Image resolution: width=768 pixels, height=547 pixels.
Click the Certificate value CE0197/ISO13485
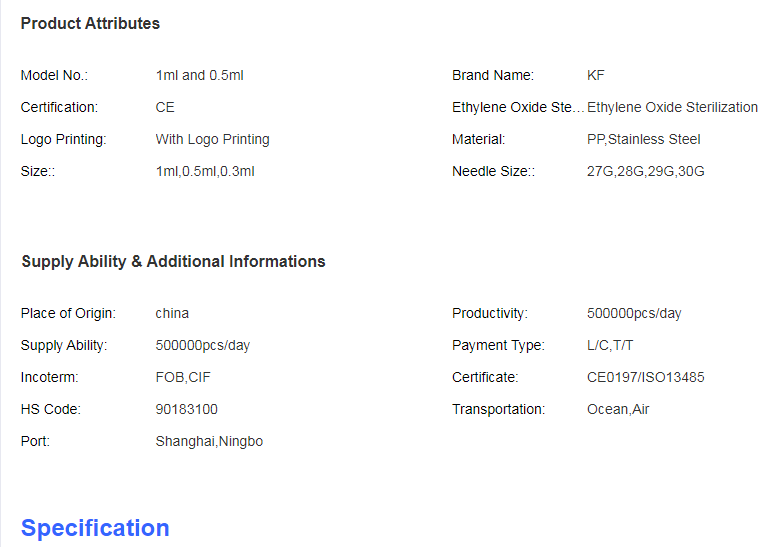[646, 378]
